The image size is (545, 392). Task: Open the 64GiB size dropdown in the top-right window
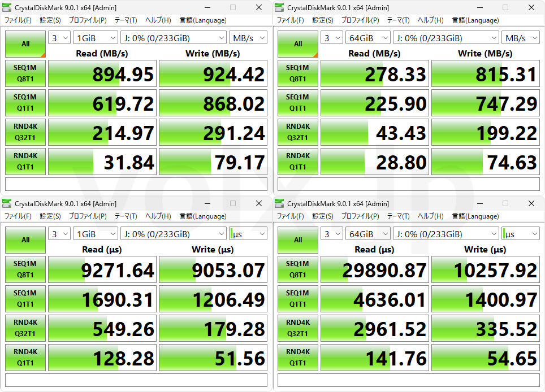(x=367, y=38)
